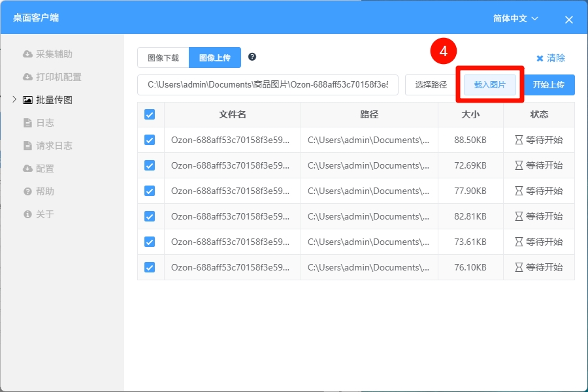Click the 载入图片 button
The width and height of the screenshot is (588, 392).
coord(490,85)
